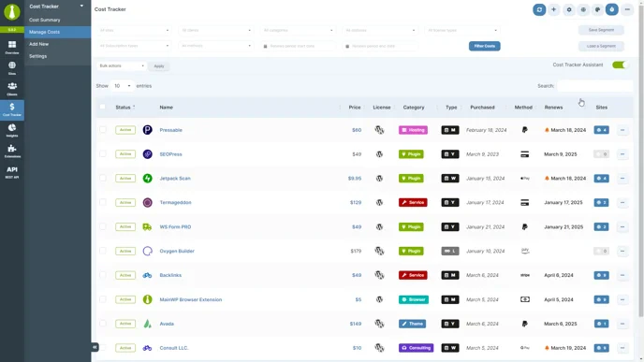Click the plus add icon in the top bar

coord(553,9)
